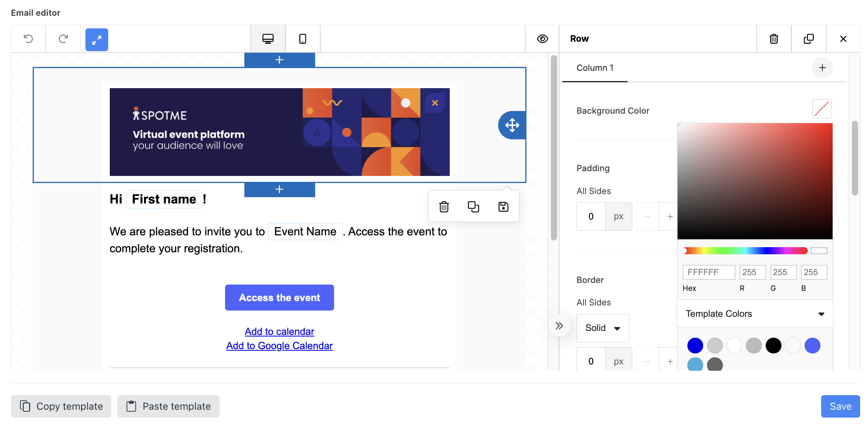This screenshot has width=868, height=429.
Task: Open the padding px unit selector
Action: pyautogui.click(x=619, y=216)
